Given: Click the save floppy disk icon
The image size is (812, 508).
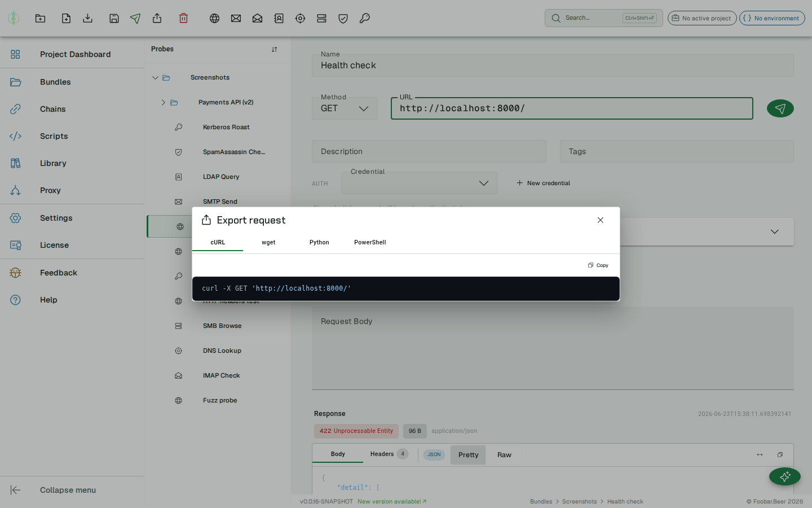Looking at the screenshot, I should 114,18.
